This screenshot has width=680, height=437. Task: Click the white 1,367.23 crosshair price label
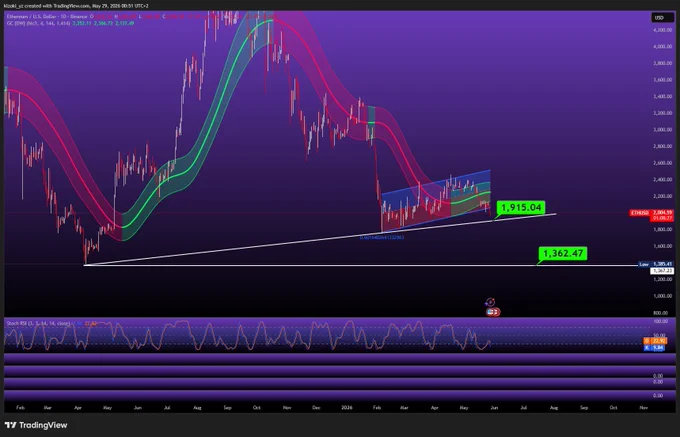click(662, 271)
